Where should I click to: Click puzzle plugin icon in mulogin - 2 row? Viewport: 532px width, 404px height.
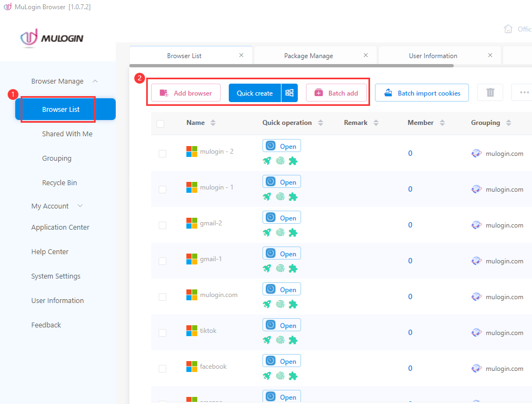(293, 161)
